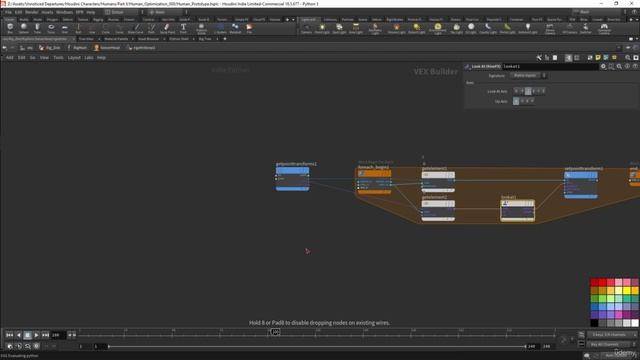The height and width of the screenshot is (360, 640).
Task: Select the Torus shelf tool
Action: (x=51, y=28)
